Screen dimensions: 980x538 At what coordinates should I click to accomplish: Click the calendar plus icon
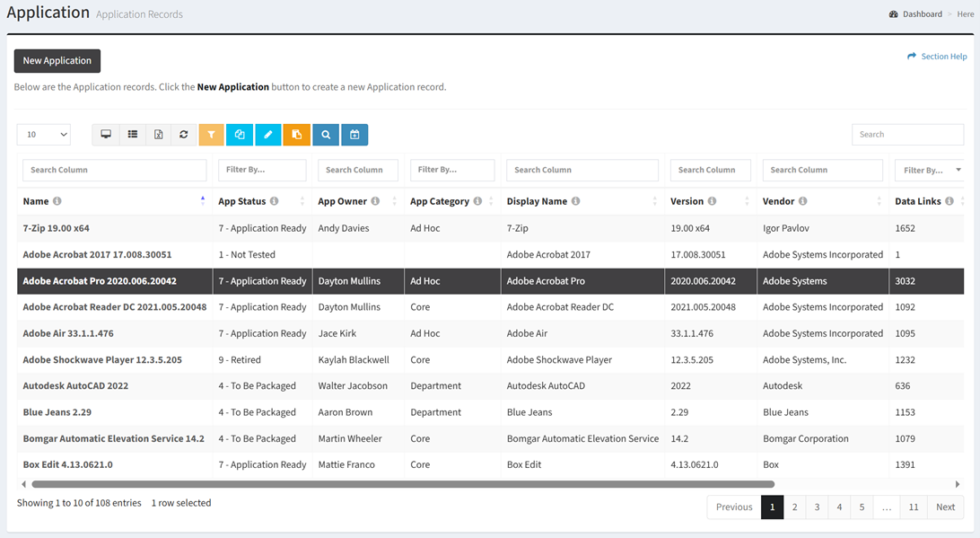[x=354, y=135]
